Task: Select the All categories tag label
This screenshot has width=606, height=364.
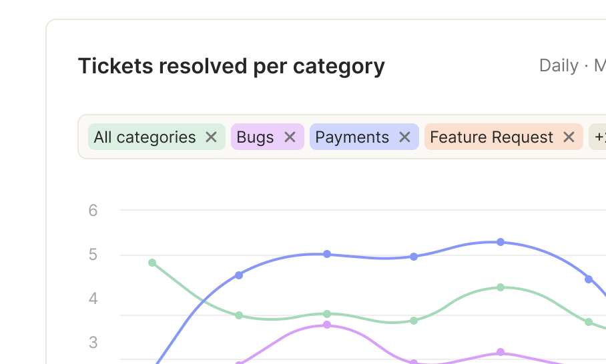Action: (145, 137)
